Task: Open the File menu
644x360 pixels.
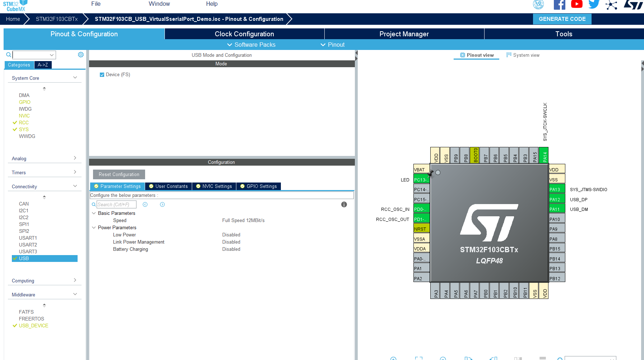Action: [x=96, y=4]
